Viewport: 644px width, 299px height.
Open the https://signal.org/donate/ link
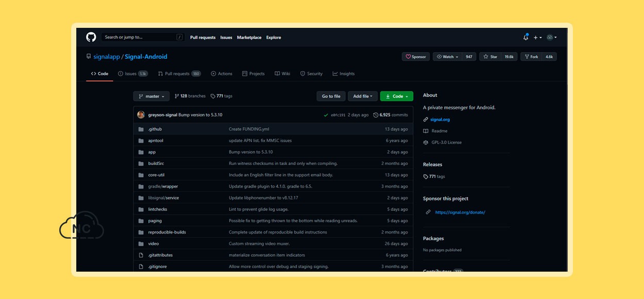pyautogui.click(x=460, y=212)
